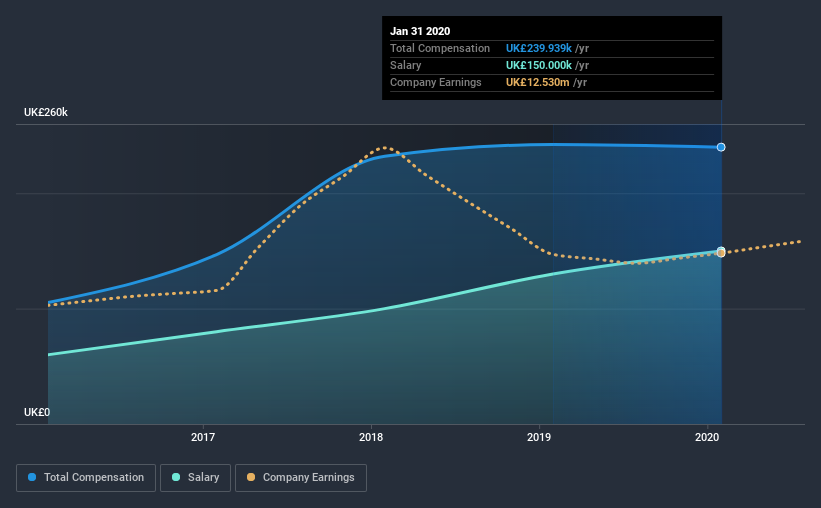821x508 pixels.
Task: Toggle the Company Earnings legend button
Action: 301,478
